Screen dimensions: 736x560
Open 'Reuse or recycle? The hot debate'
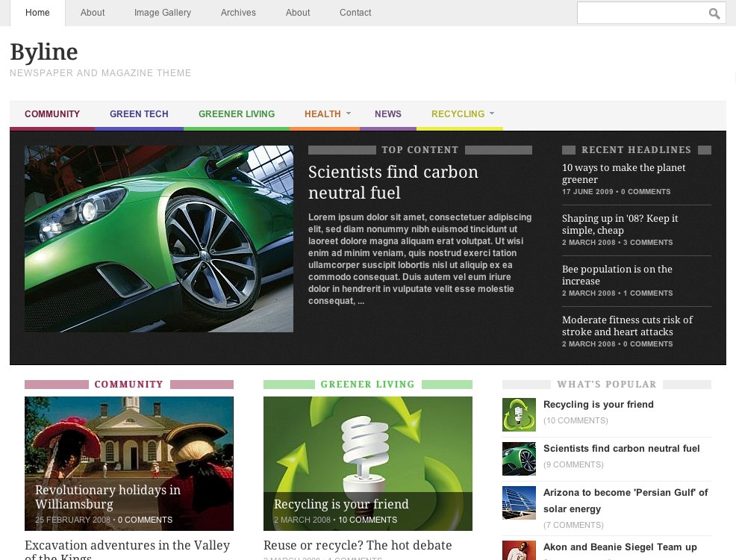coord(358,546)
